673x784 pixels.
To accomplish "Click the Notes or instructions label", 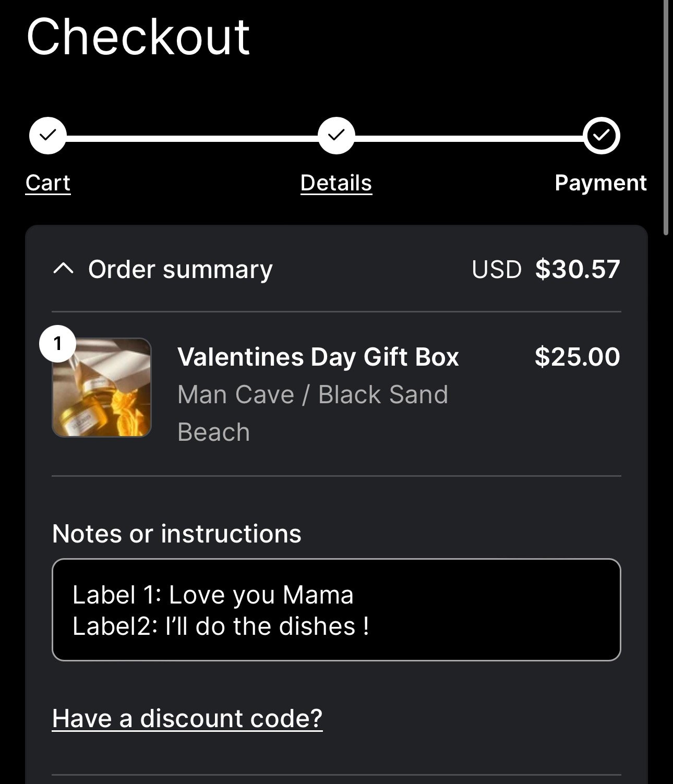I will [176, 534].
